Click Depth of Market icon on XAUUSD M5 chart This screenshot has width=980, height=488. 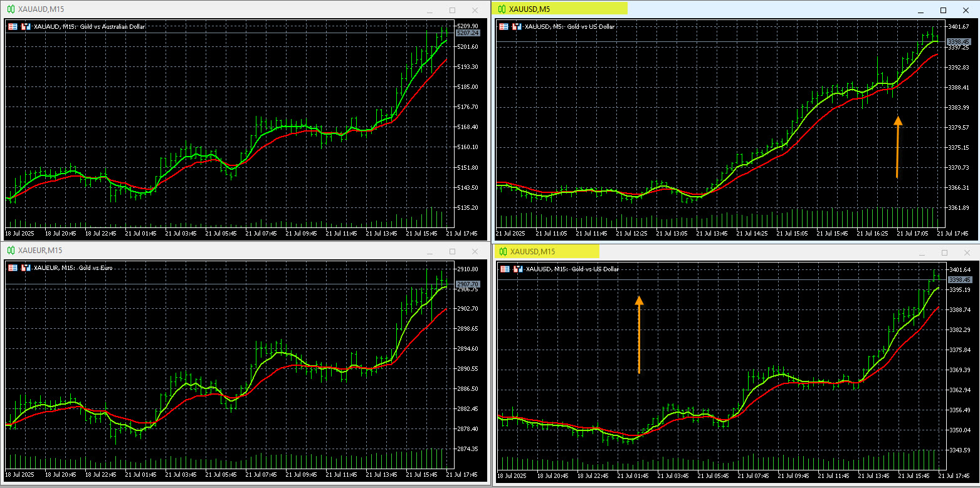(517, 26)
